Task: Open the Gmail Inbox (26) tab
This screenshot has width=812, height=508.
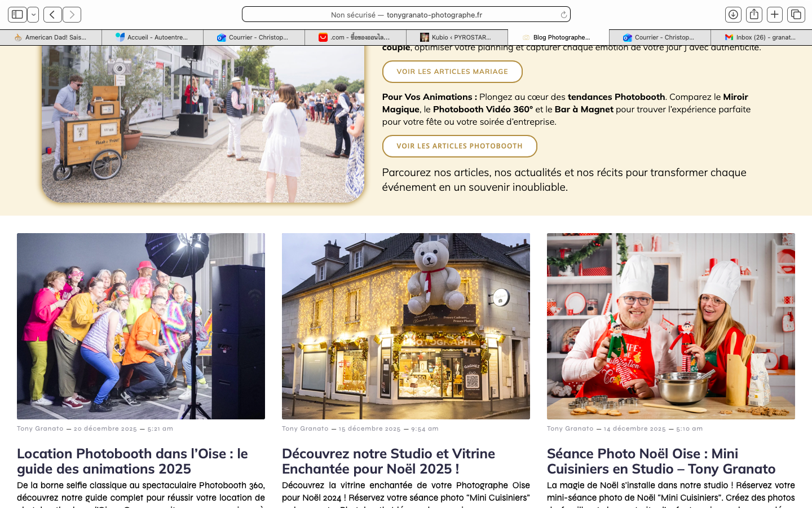Action: click(x=761, y=37)
